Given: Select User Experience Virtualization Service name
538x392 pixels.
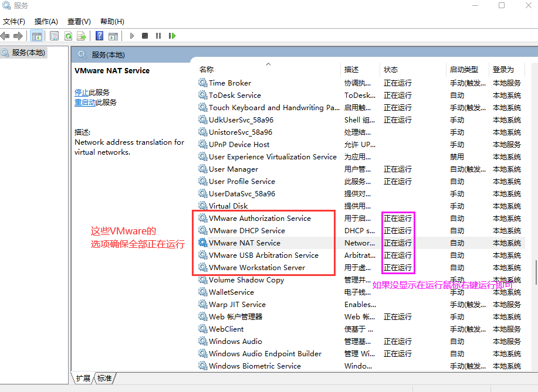Looking at the screenshot, I should [x=273, y=156].
